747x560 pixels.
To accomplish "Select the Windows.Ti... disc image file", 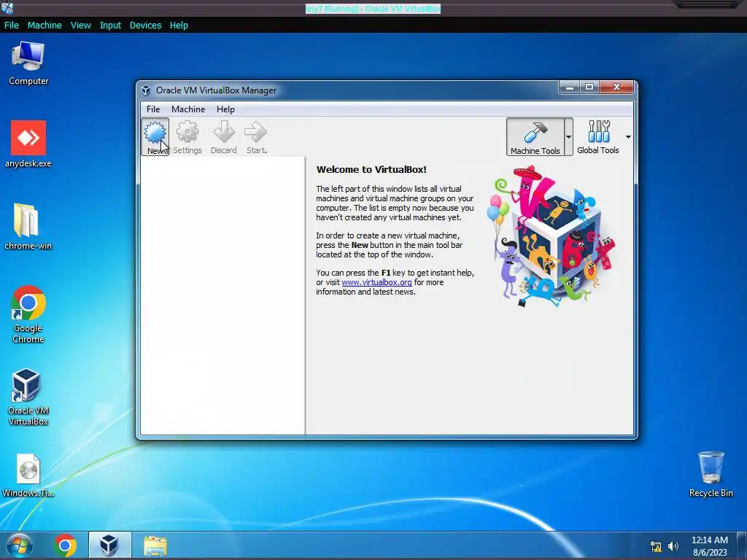I will [x=28, y=475].
